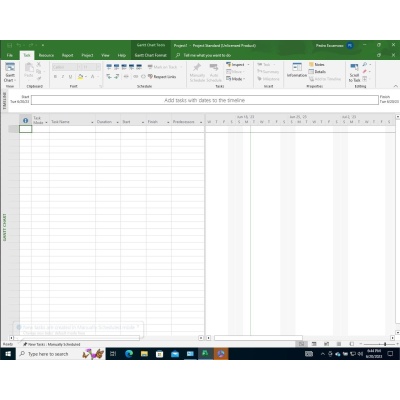Click the Link Tasks chain icon
Image resolution: width=400 pixels, height=400 pixels.
click(135, 77)
